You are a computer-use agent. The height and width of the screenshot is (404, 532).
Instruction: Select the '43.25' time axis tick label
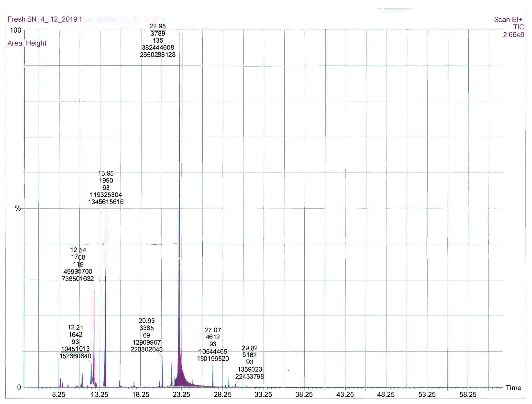pos(345,395)
